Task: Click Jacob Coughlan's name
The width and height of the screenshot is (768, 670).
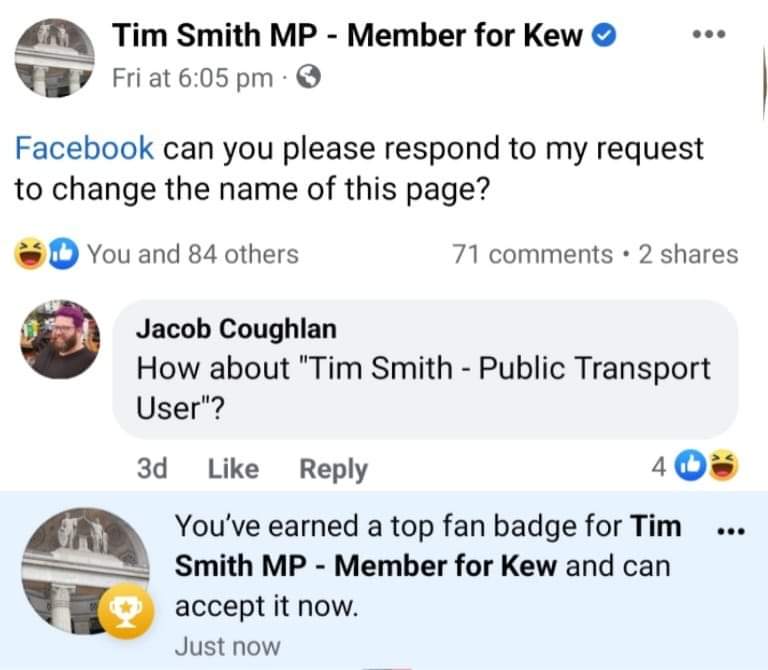Action: tap(236, 328)
